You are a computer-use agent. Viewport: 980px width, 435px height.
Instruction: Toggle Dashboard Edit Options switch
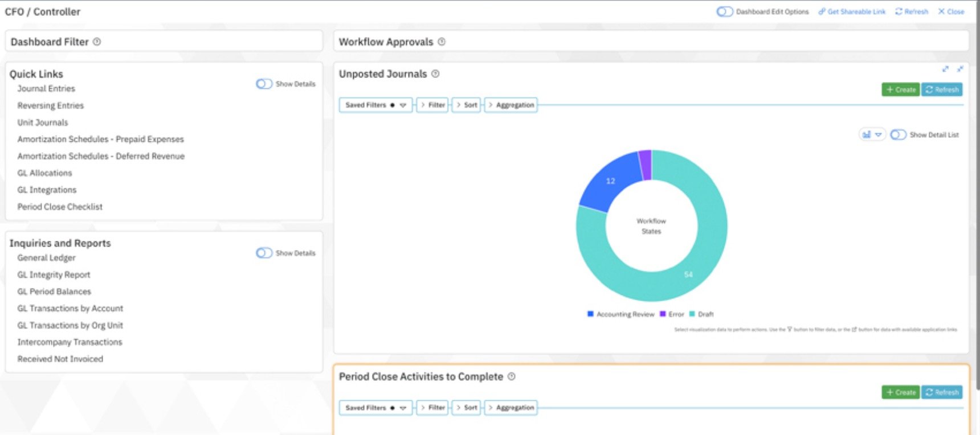pyautogui.click(x=725, y=11)
